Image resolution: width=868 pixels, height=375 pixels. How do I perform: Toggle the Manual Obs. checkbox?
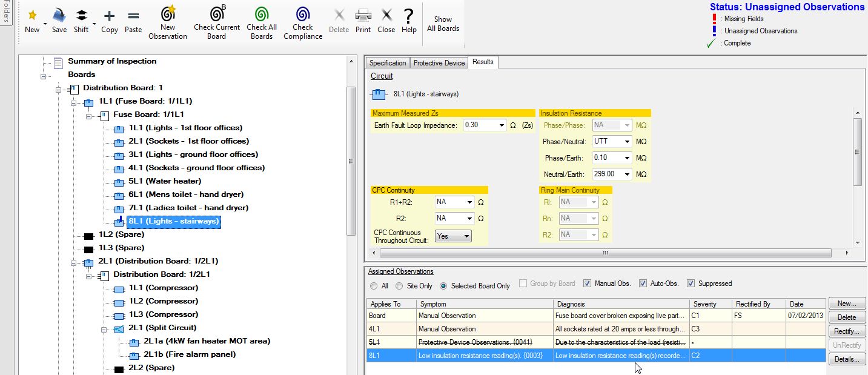click(x=587, y=284)
